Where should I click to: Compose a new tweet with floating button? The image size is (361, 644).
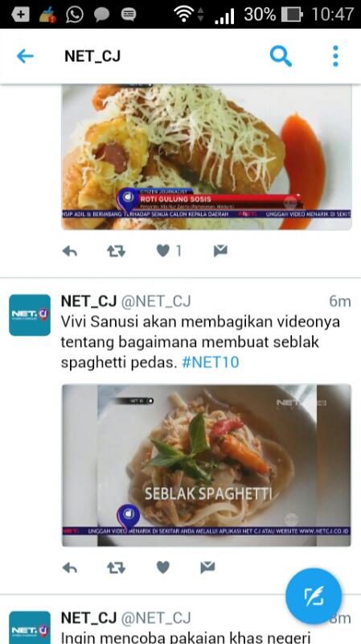[x=314, y=596]
